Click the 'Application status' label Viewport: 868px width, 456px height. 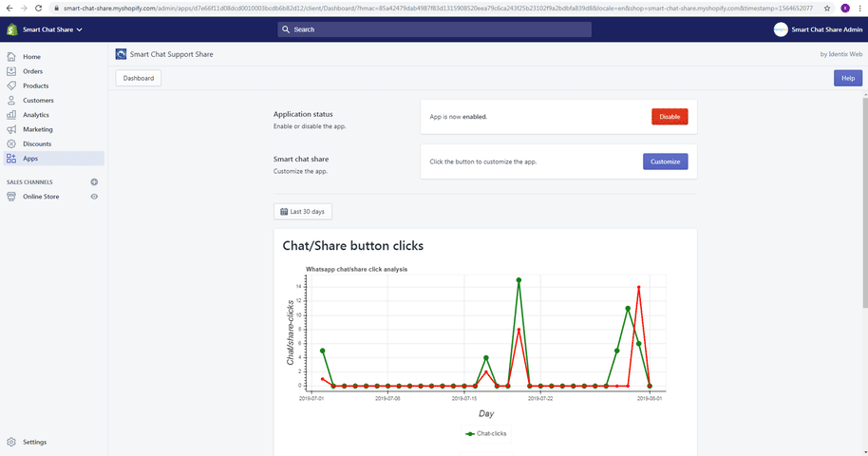[x=303, y=114]
